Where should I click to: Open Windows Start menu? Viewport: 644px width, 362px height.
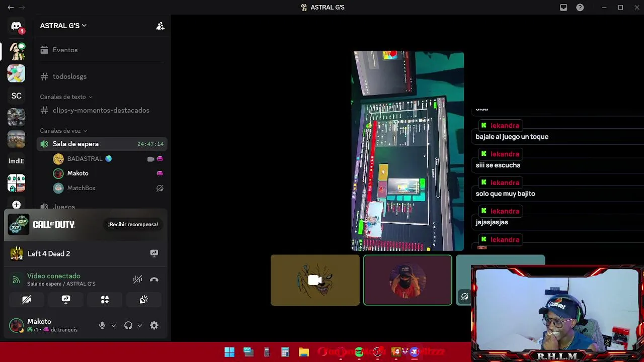[x=229, y=352]
